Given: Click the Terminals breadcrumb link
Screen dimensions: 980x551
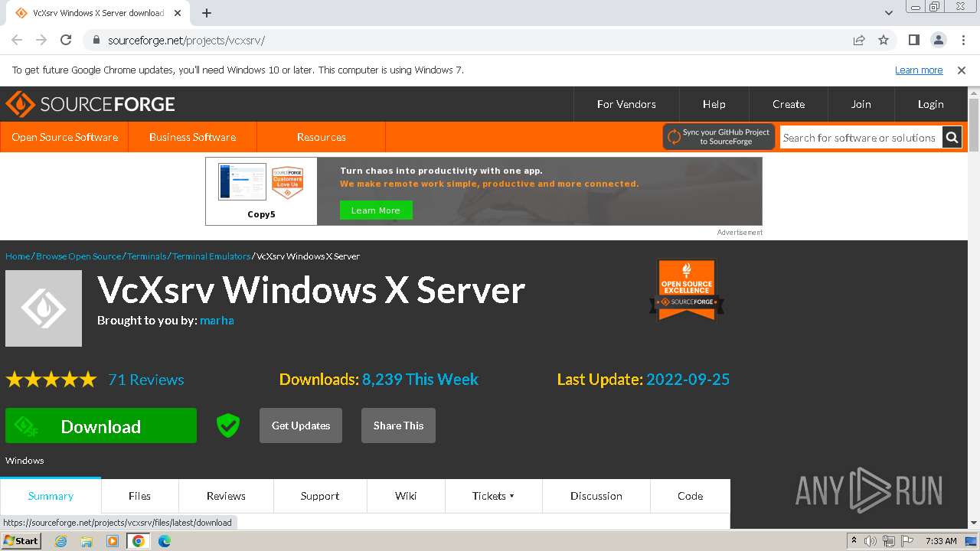Looking at the screenshot, I should point(146,256).
